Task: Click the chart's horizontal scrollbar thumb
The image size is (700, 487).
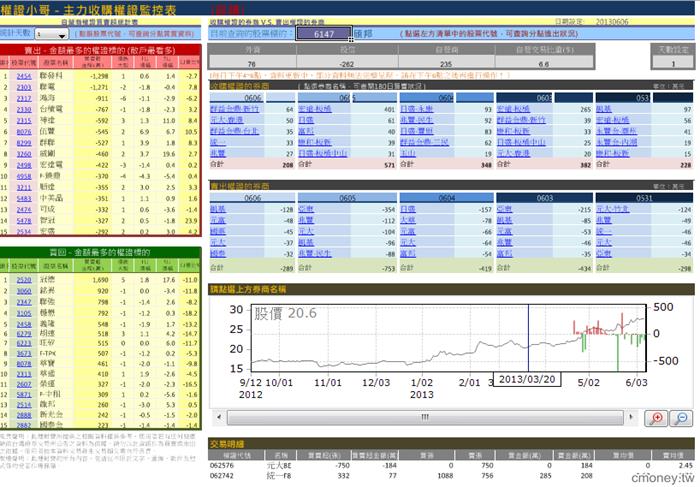Action: pos(425,417)
